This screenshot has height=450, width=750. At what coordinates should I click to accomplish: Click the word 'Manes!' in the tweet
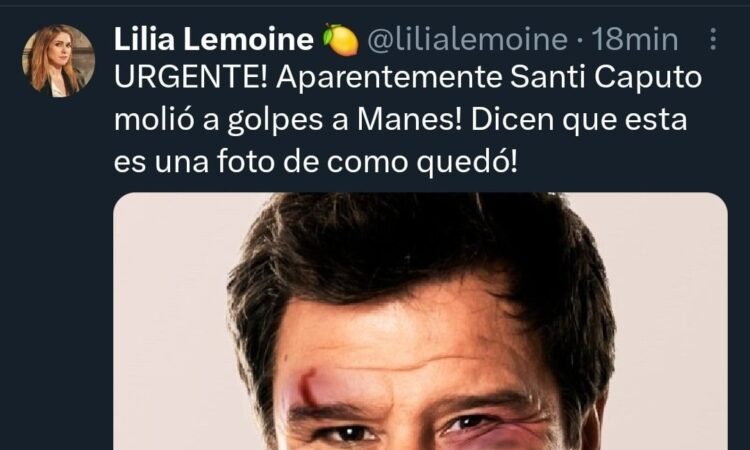pyautogui.click(x=410, y=120)
